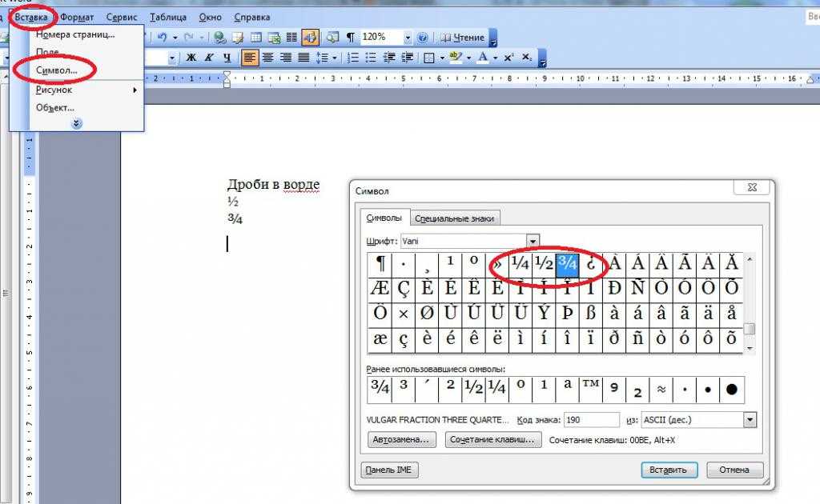
Task: Click the Outside Border icon
Action: tap(429, 58)
